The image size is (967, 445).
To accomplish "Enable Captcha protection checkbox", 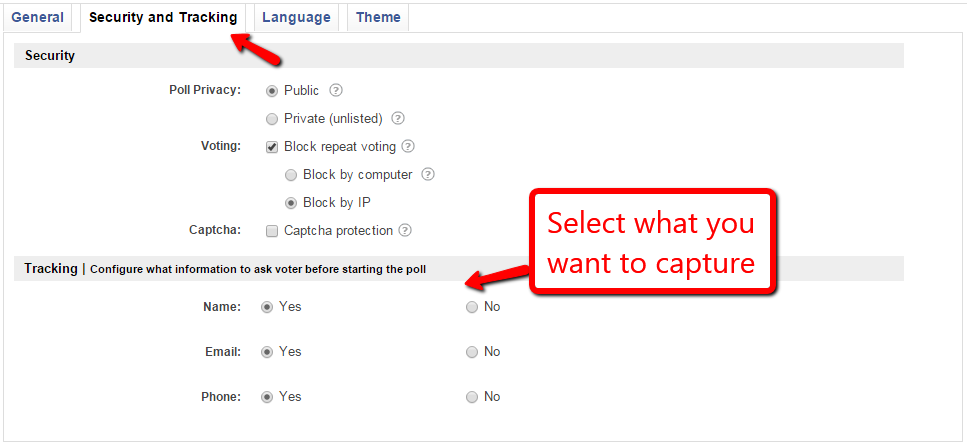I will tap(272, 231).
